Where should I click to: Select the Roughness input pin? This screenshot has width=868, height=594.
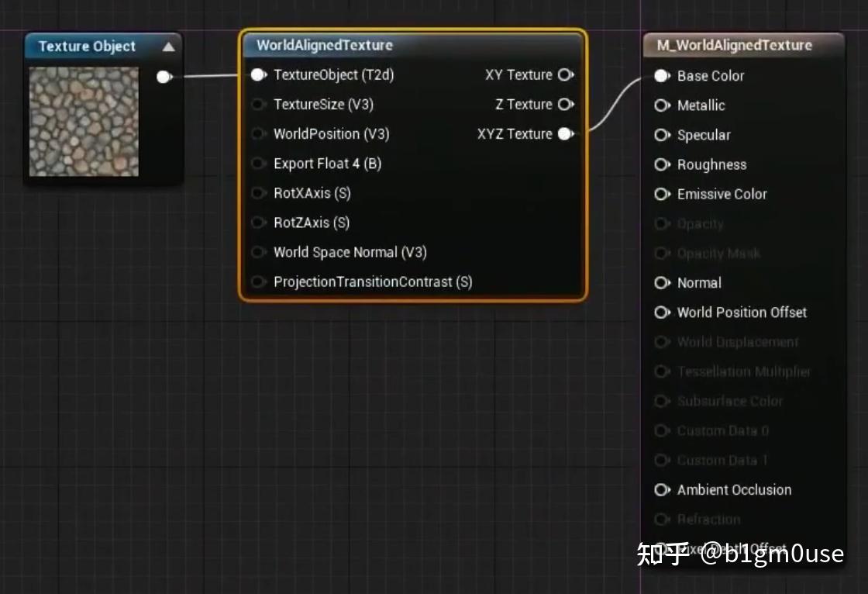pyautogui.click(x=661, y=164)
